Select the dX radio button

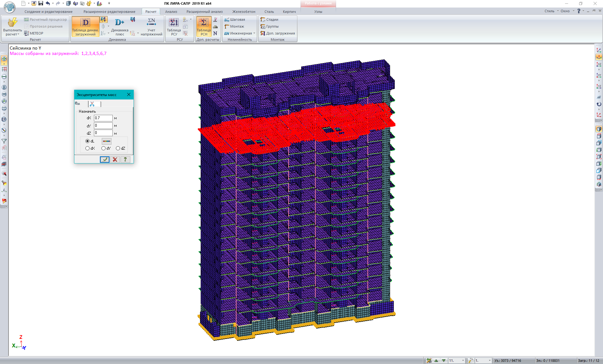pos(88,148)
